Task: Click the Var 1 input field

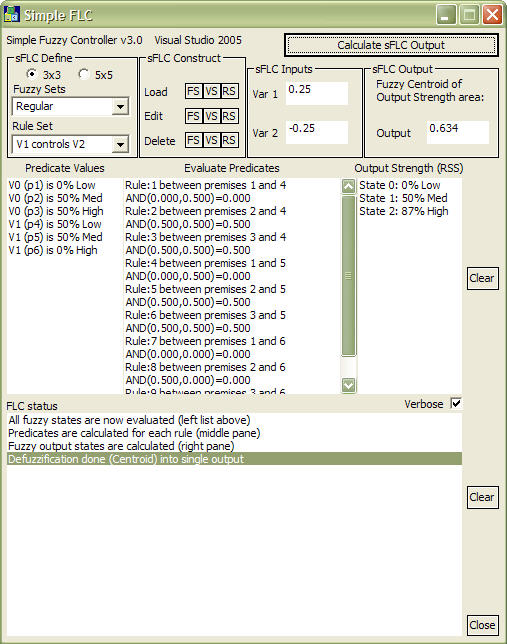Action: 317,93
